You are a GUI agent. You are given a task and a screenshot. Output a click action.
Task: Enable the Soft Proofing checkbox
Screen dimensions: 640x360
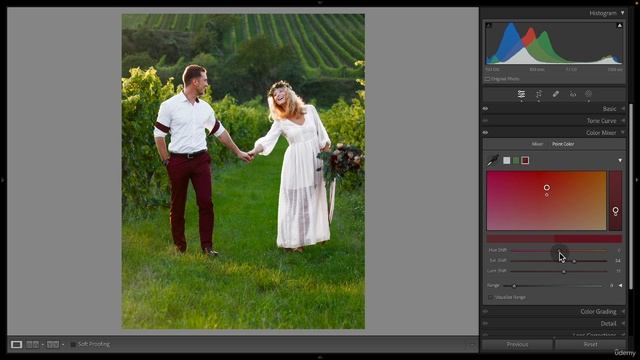[x=73, y=344]
